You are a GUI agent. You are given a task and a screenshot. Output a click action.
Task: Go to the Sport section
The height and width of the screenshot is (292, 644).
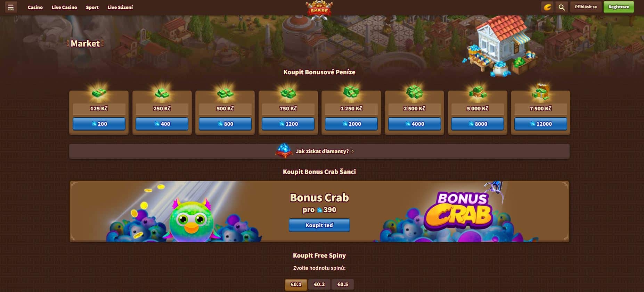tap(92, 7)
